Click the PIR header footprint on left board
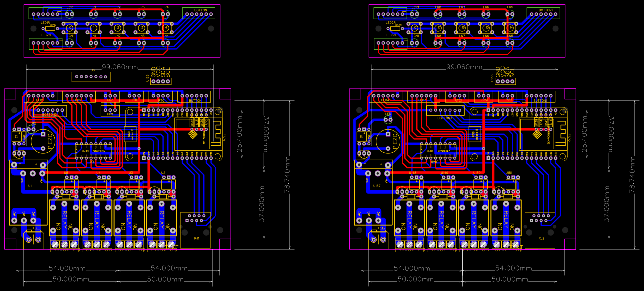The height and width of the screenshot is (291, 644). coord(135,96)
